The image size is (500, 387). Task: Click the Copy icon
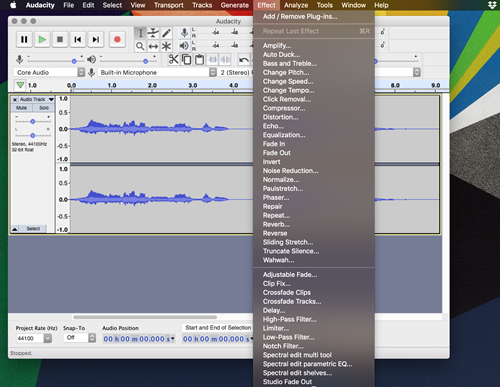pos(186,59)
